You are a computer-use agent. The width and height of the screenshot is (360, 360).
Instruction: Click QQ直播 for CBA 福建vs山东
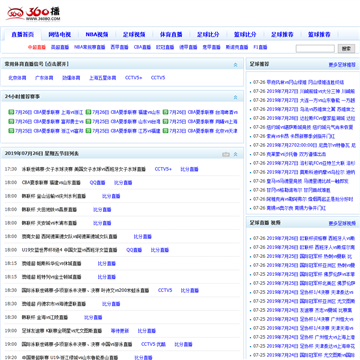[97, 183]
